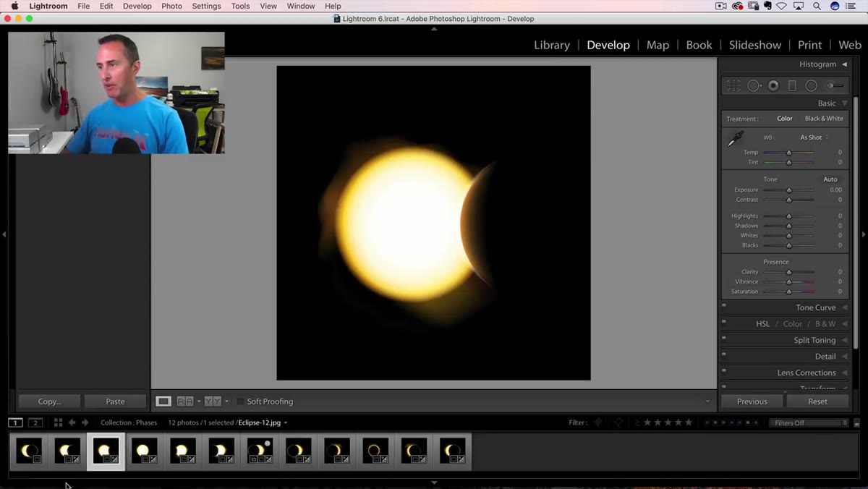This screenshot has height=489, width=868.
Task: Hide the left panel group arrow
Action: [x=4, y=234]
